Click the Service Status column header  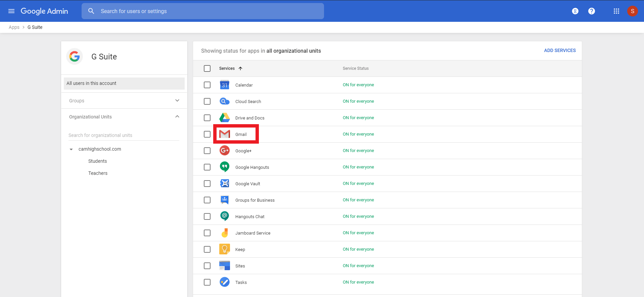pyautogui.click(x=356, y=68)
